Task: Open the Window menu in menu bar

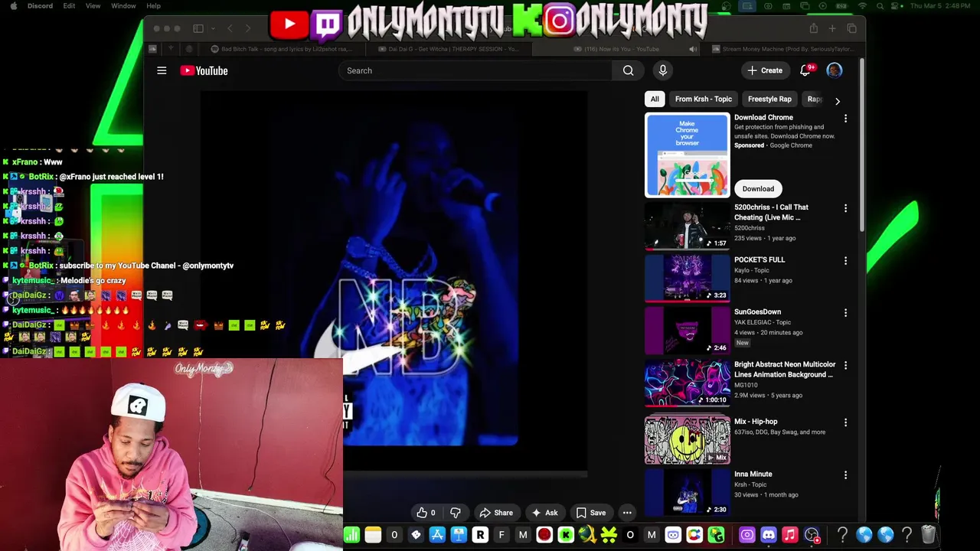Action: (123, 5)
